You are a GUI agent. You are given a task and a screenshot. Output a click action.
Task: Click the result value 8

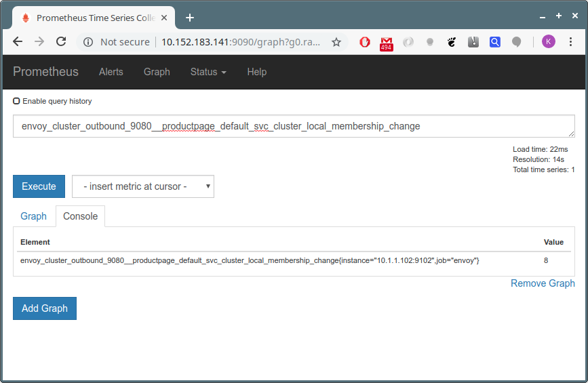coord(546,260)
